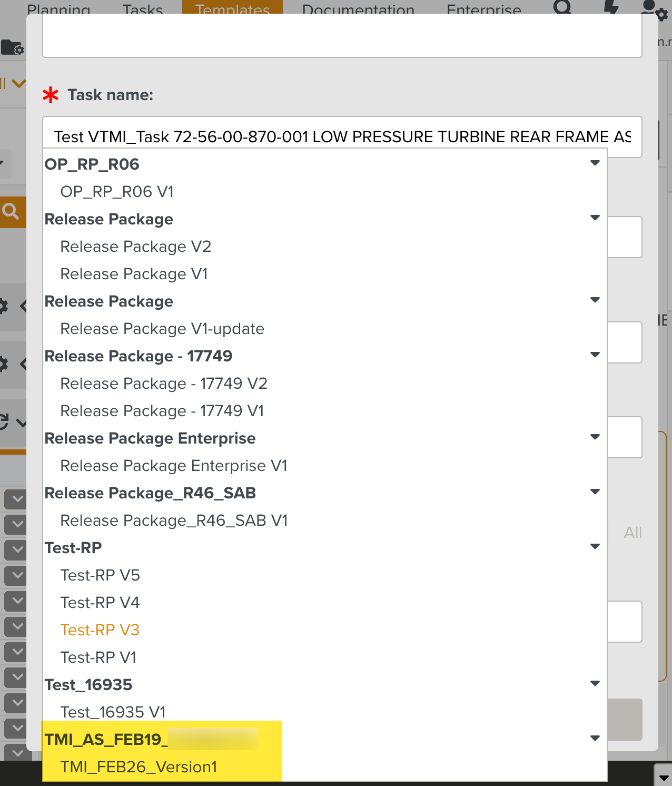Viewport: 672px width, 786px height.
Task: Click the magnifier search icon in top bar
Action: click(x=562, y=7)
